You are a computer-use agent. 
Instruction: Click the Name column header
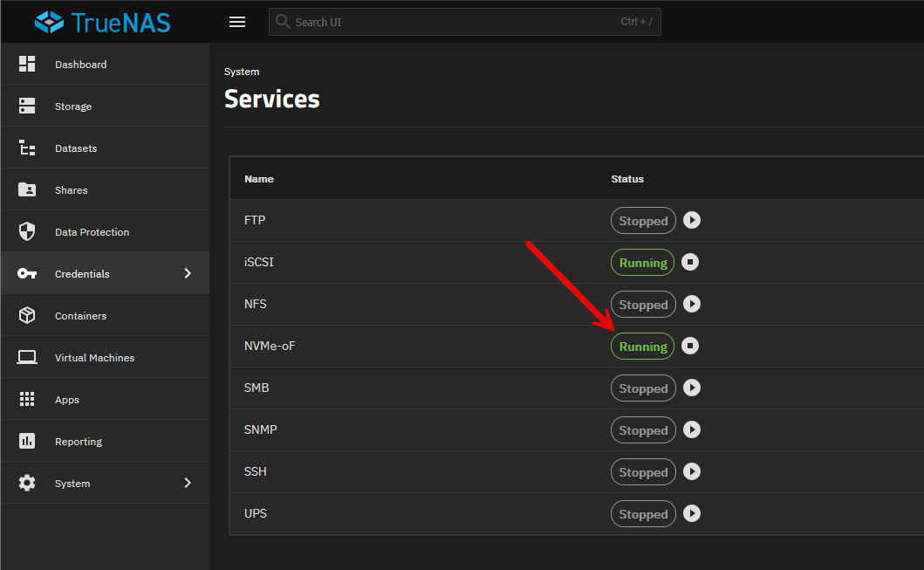click(x=259, y=179)
